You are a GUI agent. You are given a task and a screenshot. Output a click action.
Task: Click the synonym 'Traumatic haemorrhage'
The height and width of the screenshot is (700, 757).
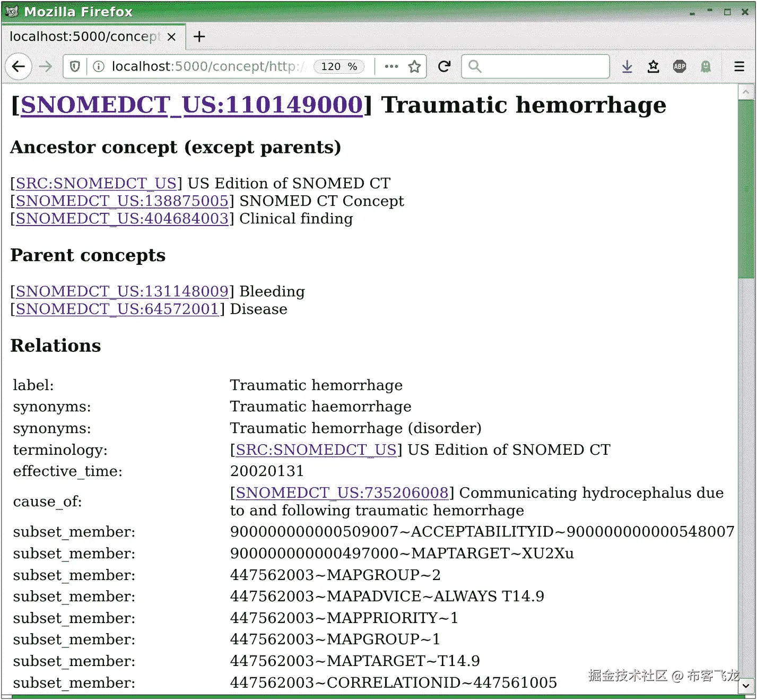[x=320, y=407]
